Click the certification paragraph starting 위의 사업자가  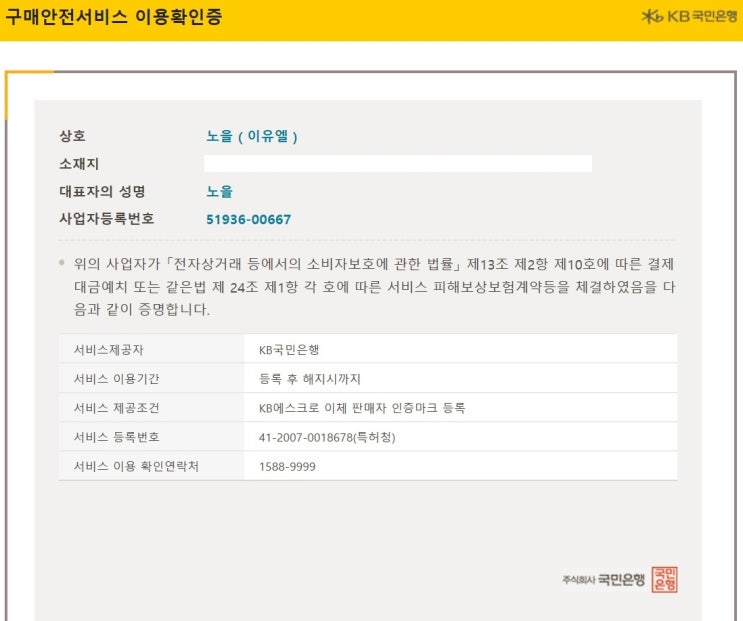pos(374,287)
